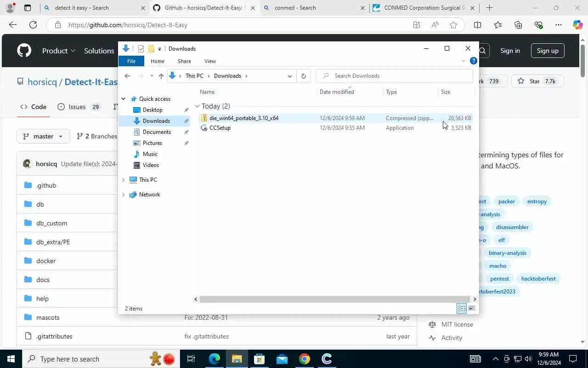Open Google Chrome from taskbar

305,359
